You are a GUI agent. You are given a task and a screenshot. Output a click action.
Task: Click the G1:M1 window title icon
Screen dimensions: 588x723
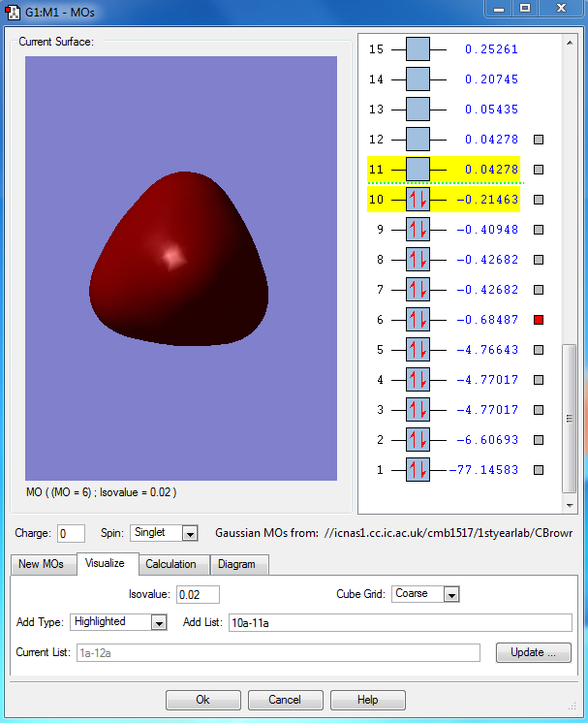(13, 12)
